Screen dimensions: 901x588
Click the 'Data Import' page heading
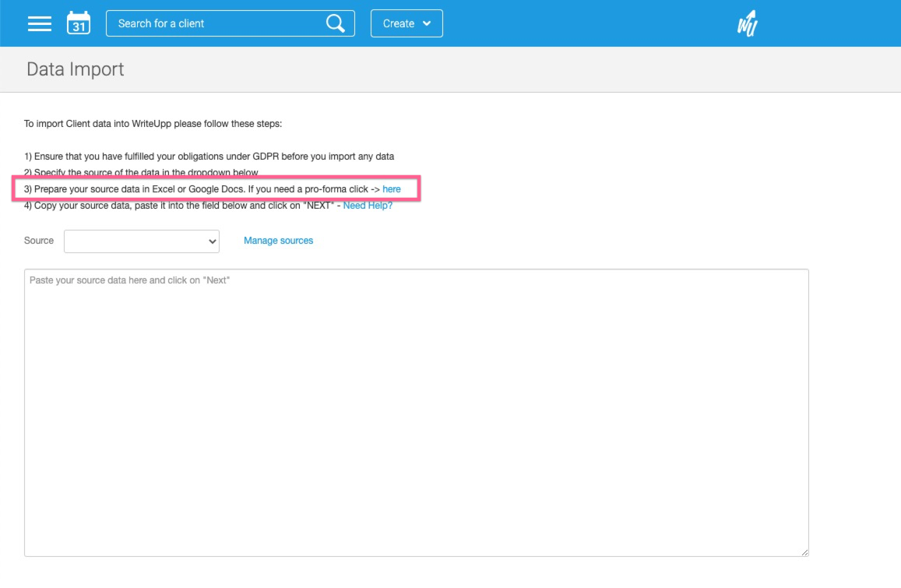point(76,69)
